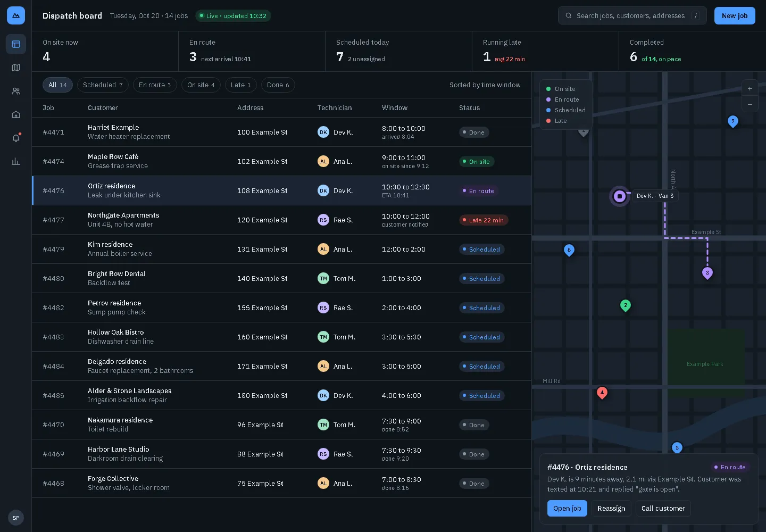
Task: Click the Reassign button
Action: [611, 509]
